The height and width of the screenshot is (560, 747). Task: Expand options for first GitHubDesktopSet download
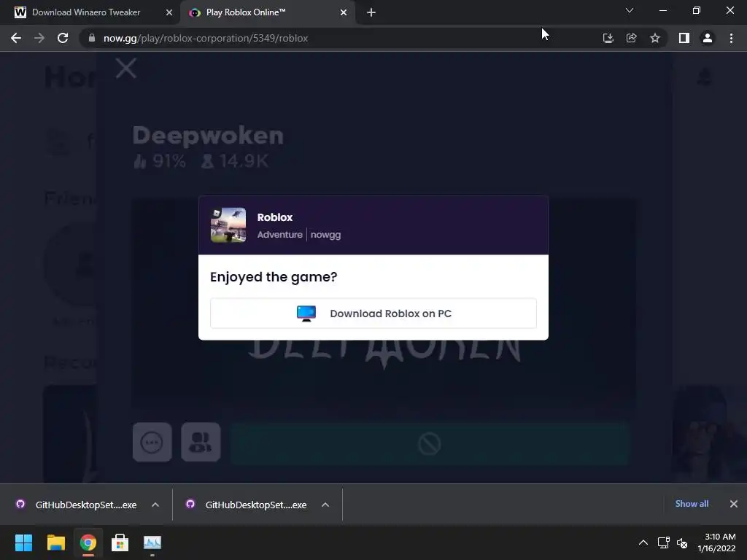(x=155, y=505)
